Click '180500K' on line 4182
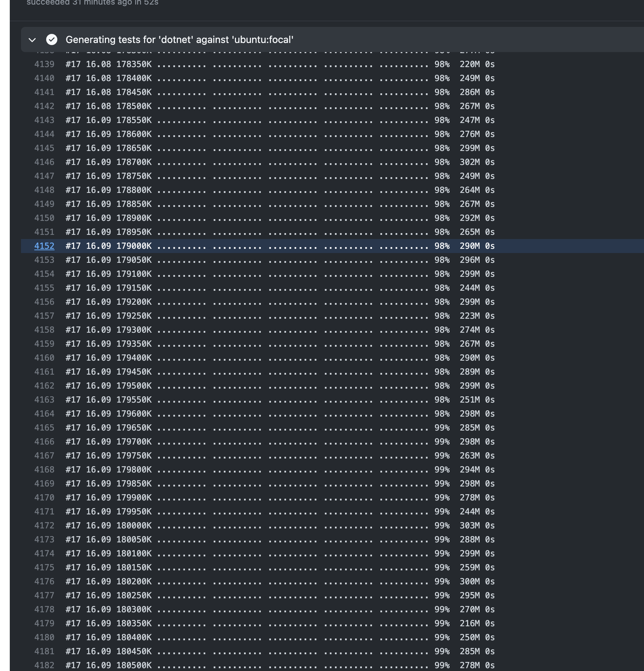The width and height of the screenshot is (644, 671). pyautogui.click(x=134, y=665)
